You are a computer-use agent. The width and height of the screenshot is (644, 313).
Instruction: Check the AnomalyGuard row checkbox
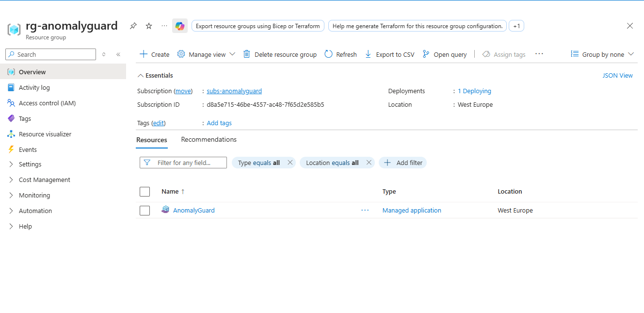(x=145, y=211)
